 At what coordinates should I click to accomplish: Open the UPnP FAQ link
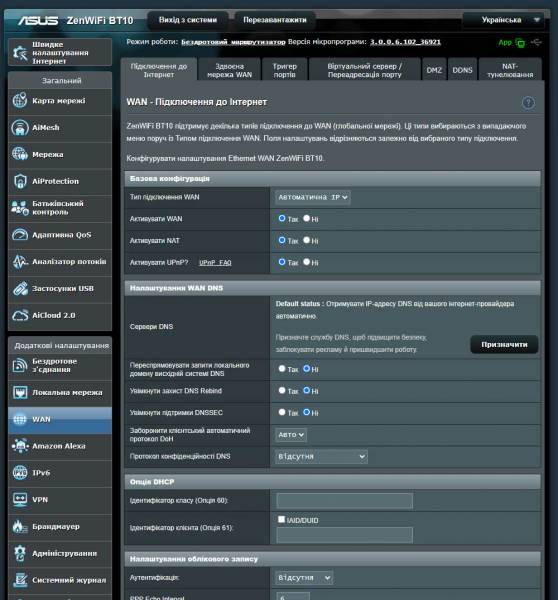(215, 263)
